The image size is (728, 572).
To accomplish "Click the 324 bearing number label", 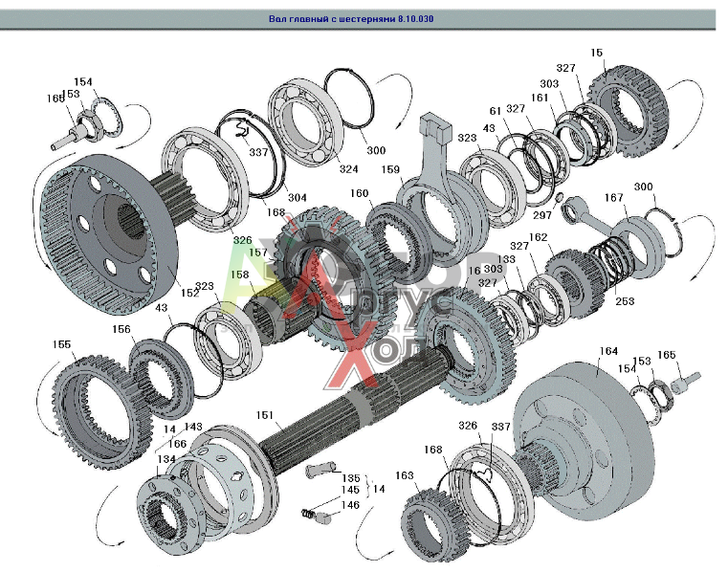I will tap(348, 169).
